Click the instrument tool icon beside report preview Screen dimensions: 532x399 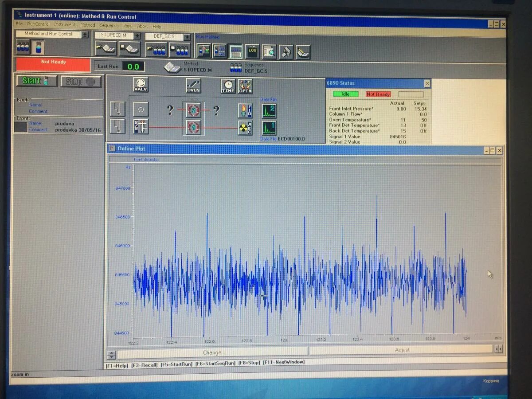pos(286,52)
